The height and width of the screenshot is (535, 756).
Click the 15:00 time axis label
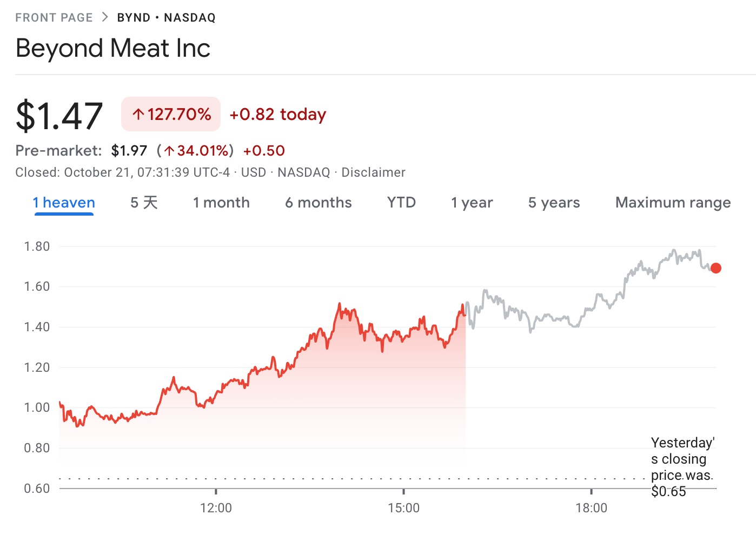click(403, 508)
